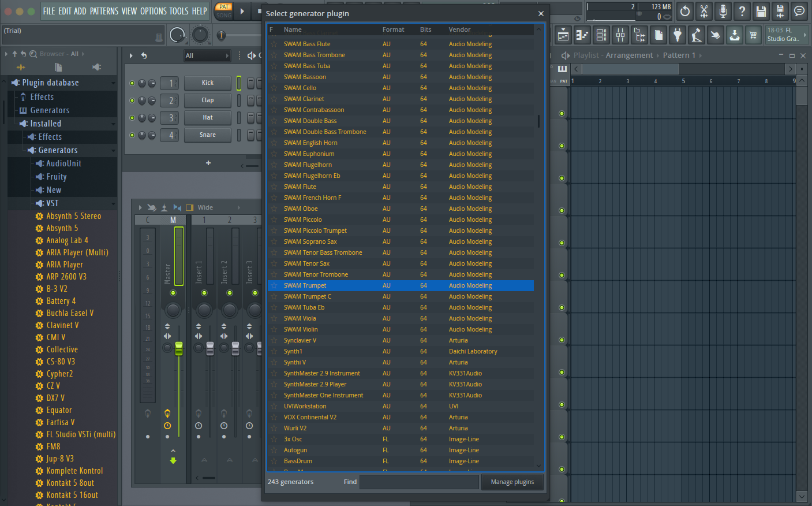Open the Save As icon in the toolbar
812x506 pixels.
point(780,12)
